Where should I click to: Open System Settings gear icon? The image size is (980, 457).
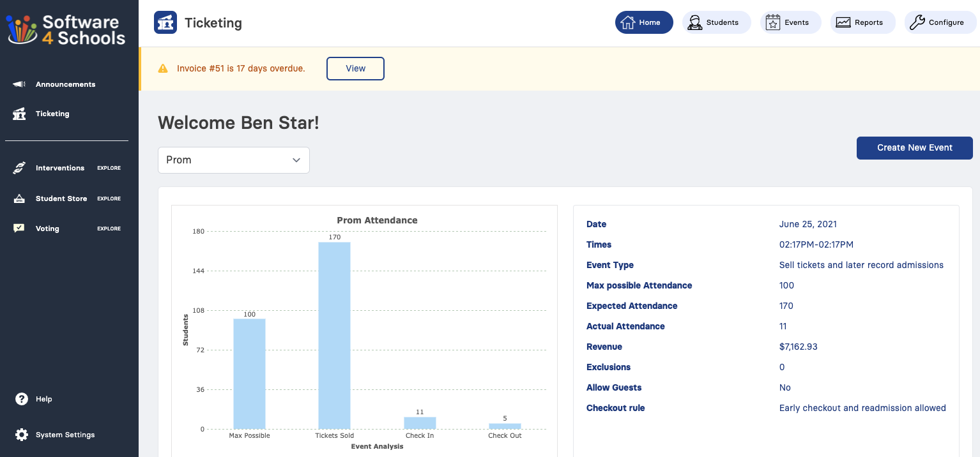click(x=21, y=435)
